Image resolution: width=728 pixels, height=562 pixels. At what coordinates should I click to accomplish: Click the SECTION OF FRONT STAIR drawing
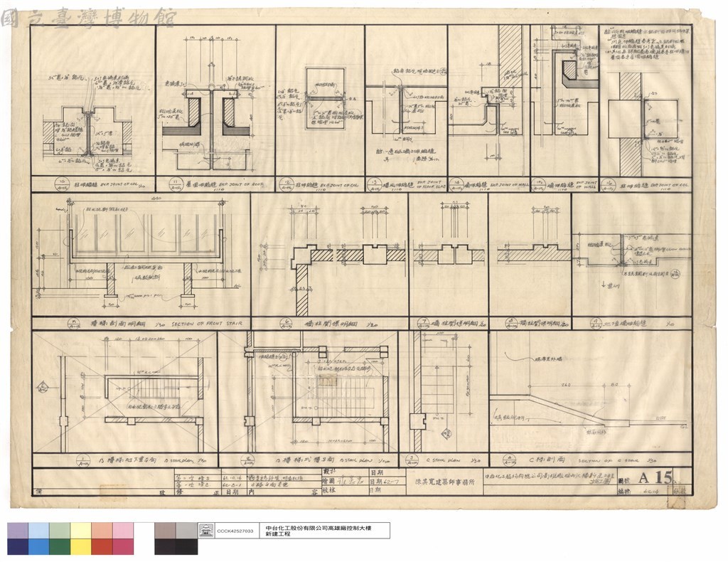(x=141, y=255)
